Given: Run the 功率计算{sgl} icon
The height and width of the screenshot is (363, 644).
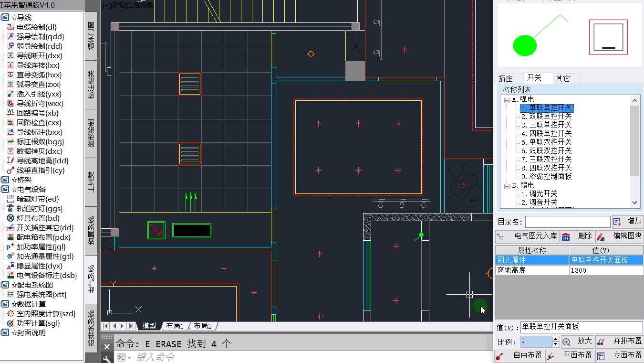Looking at the screenshot, I should [10, 323].
